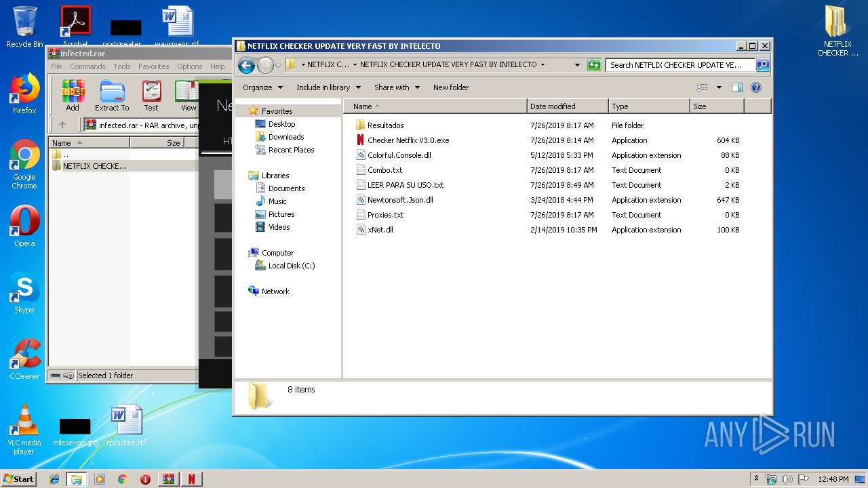Launch VLC media player shortcut

[24, 430]
